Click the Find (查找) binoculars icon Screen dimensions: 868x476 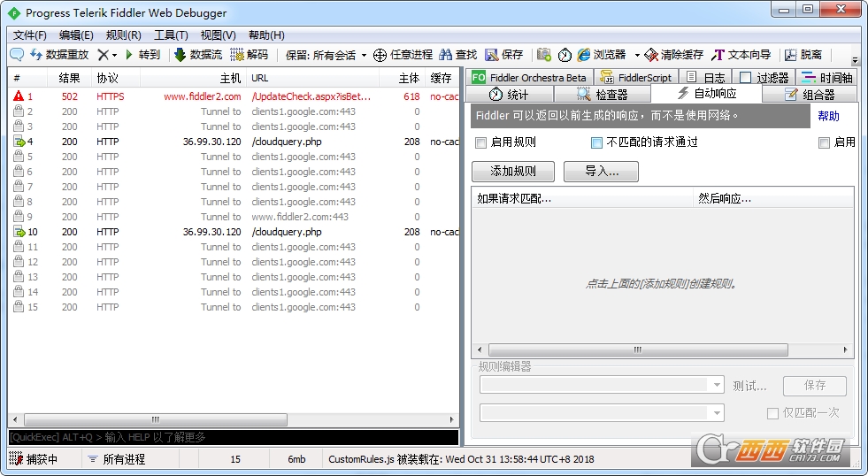pyautogui.click(x=447, y=55)
